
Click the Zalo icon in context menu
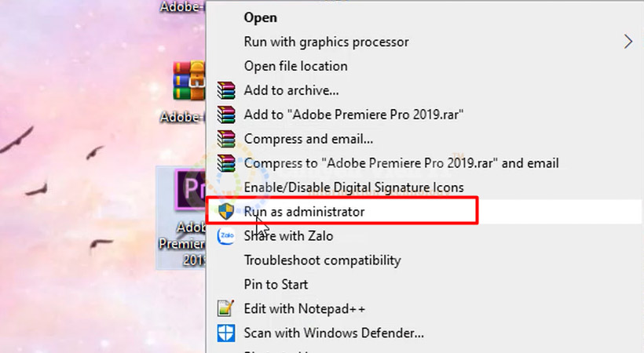[226, 235]
